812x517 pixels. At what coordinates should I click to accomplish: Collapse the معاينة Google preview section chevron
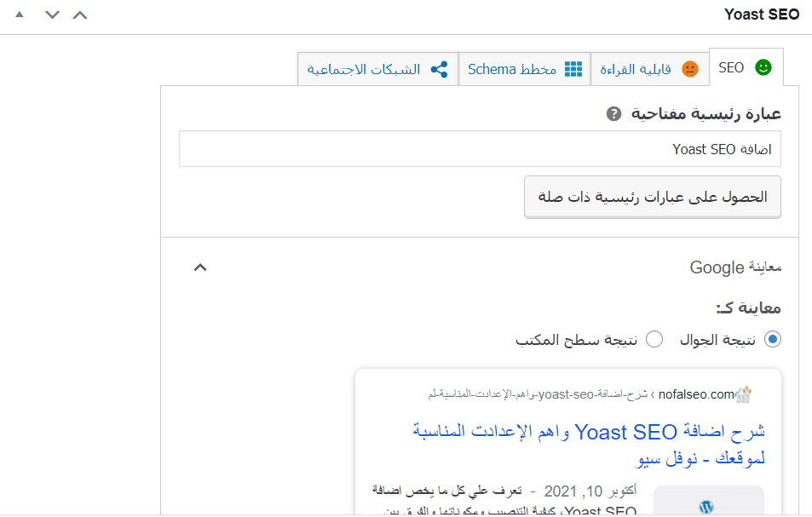200,267
